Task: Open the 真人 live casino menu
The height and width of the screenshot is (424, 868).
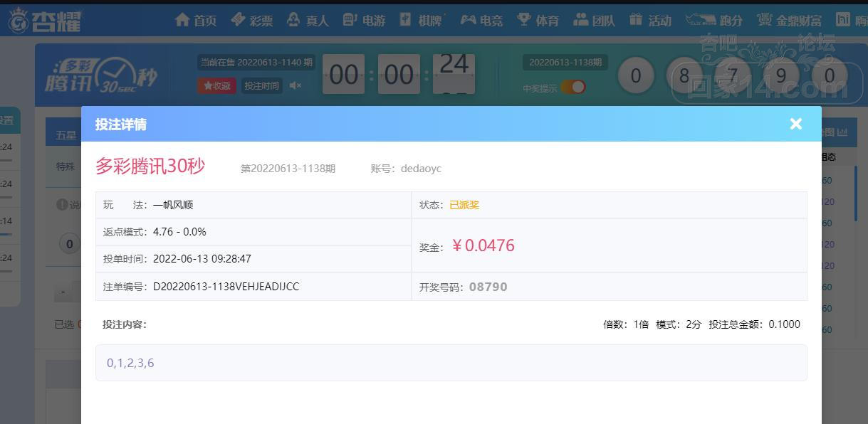Action: pyautogui.click(x=308, y=20)
